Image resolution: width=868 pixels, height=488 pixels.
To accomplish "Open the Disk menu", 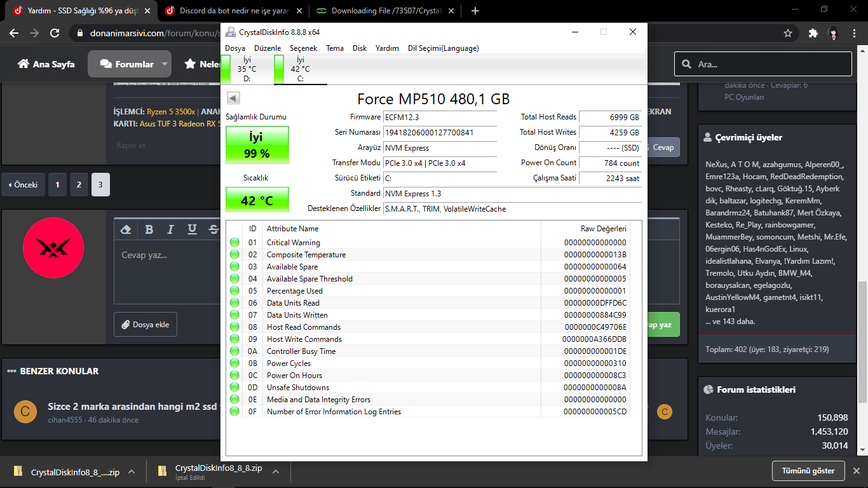I will [360, 48].
